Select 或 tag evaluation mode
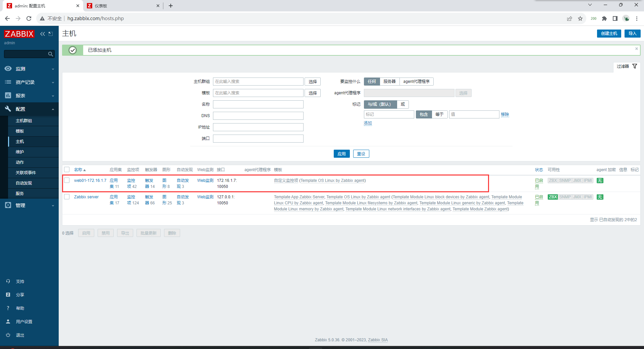Viewport: 644px width, 349px height. pos(403,104)
